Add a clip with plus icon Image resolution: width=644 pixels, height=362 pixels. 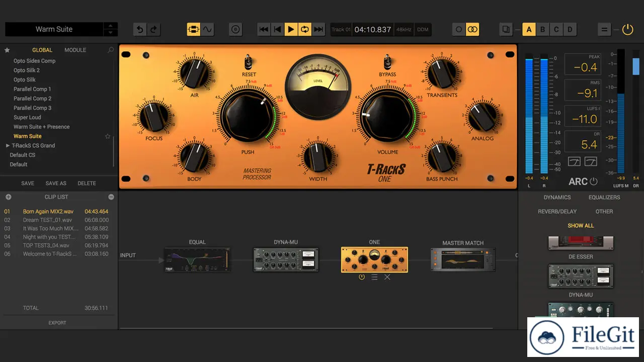click(8, 197)
